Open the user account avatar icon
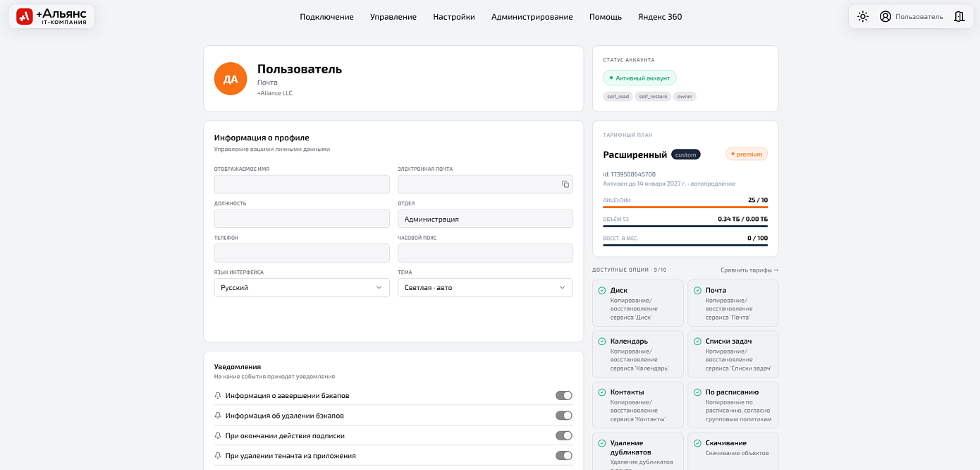Viewport: 980px width, 470px height. point(886,16)
